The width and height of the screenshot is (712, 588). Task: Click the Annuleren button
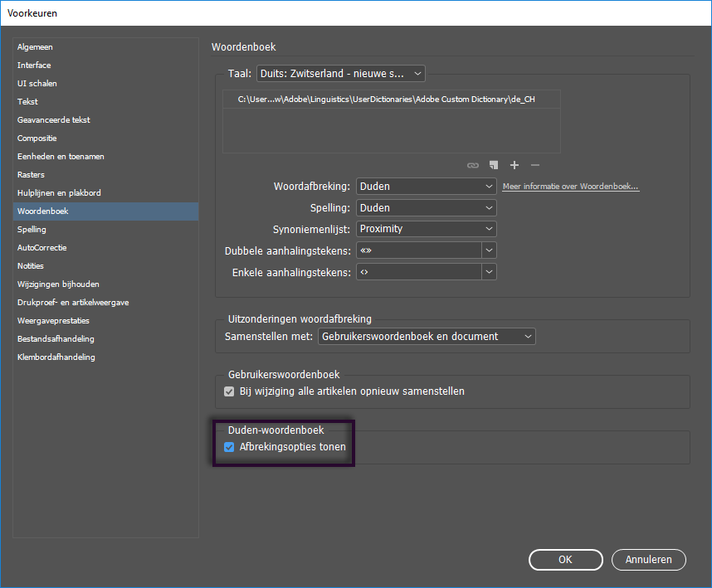click(648, 560)
